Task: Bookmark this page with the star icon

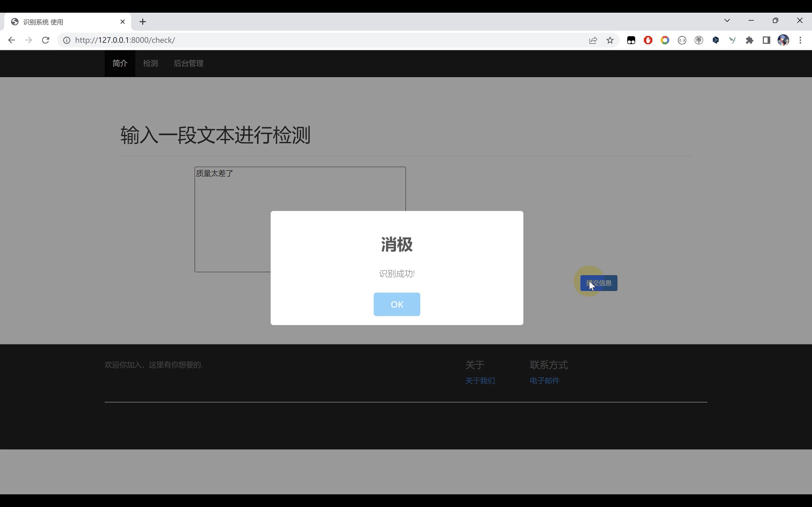Action: click(610, 40)
